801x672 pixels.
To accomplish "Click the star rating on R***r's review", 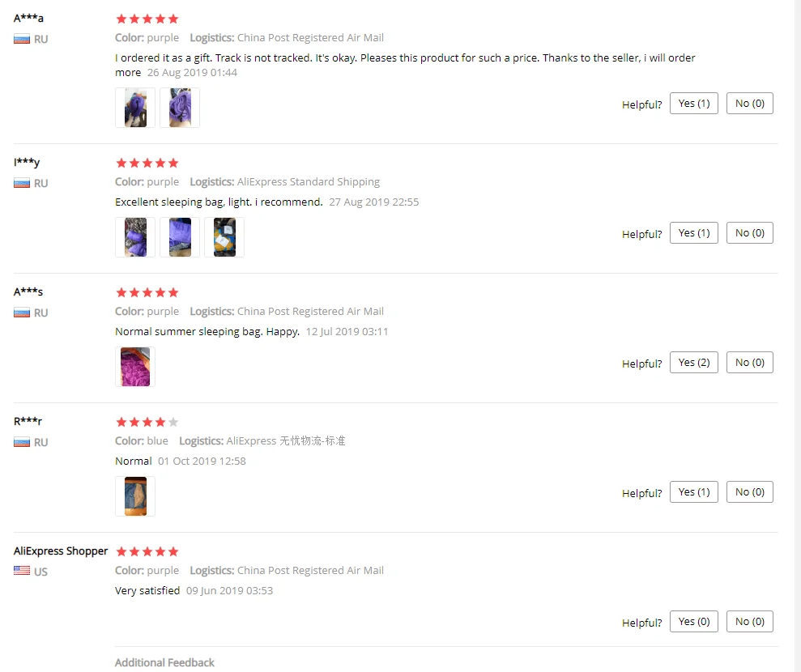I will click(147, 423).
